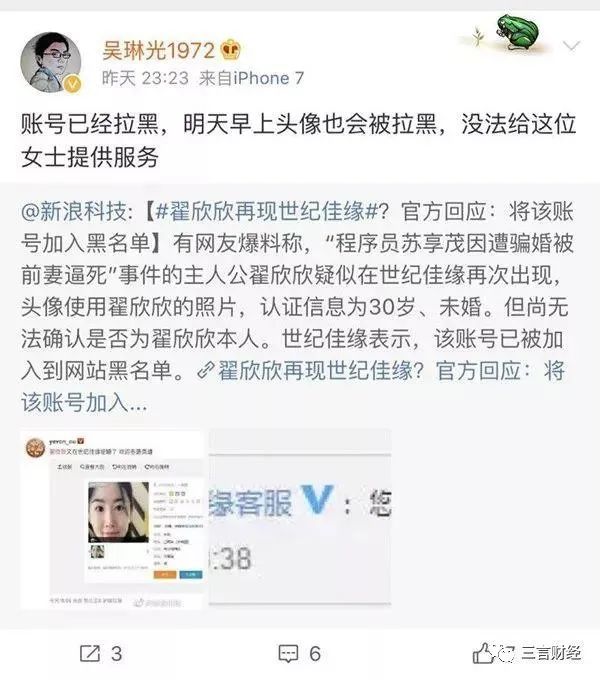
Task: Open the 吴琳光1972 profile avatar
Action: pyautogui.click(x=51, y=62)
